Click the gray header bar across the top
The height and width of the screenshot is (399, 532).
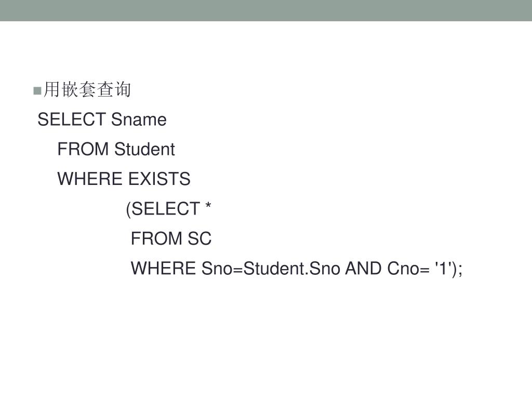(x=266, y=10)
